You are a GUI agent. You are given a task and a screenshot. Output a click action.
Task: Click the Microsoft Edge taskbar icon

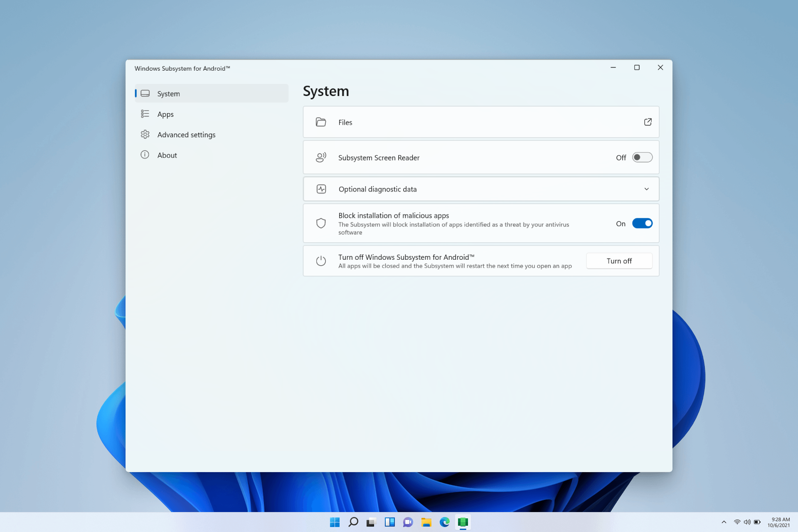445,522
